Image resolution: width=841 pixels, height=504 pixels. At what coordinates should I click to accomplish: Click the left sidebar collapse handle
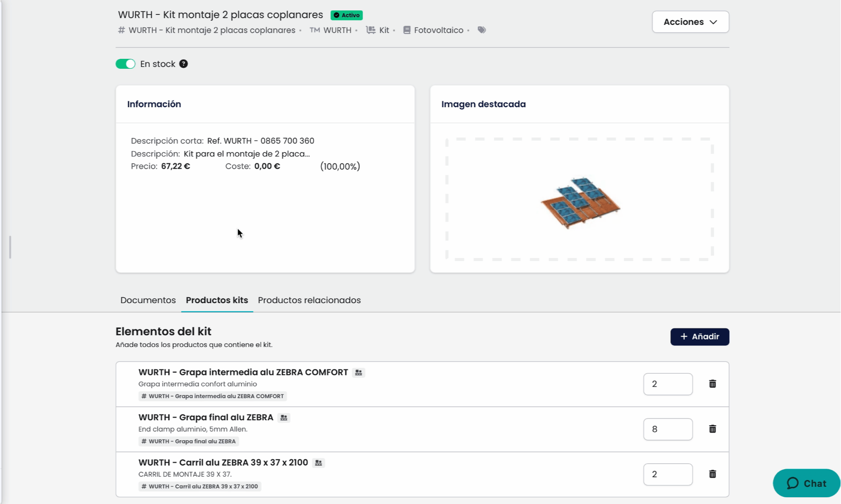coord(10,247)
